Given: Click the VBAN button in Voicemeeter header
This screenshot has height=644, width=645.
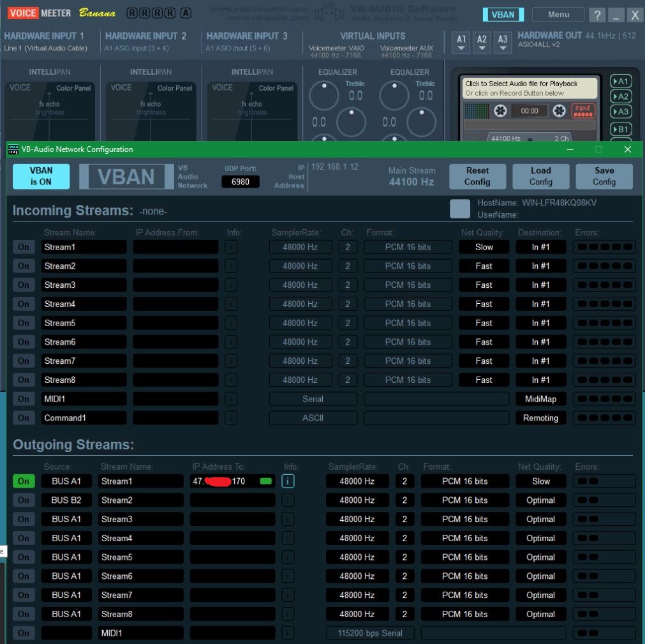Looking at the screenshot, I should [503, 15].
